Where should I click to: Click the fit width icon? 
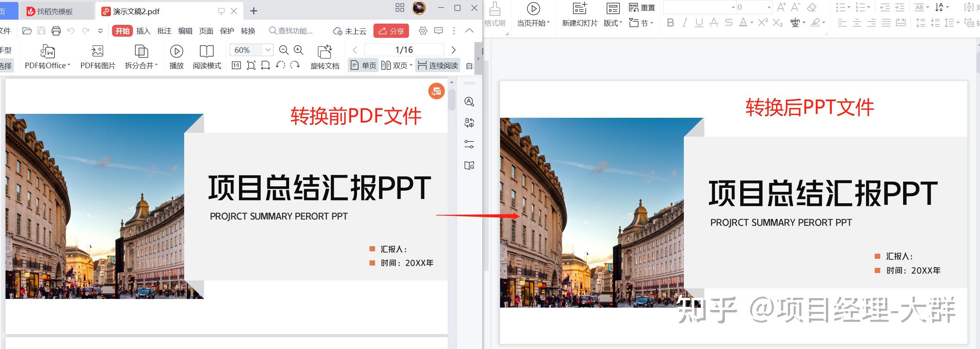265,65
